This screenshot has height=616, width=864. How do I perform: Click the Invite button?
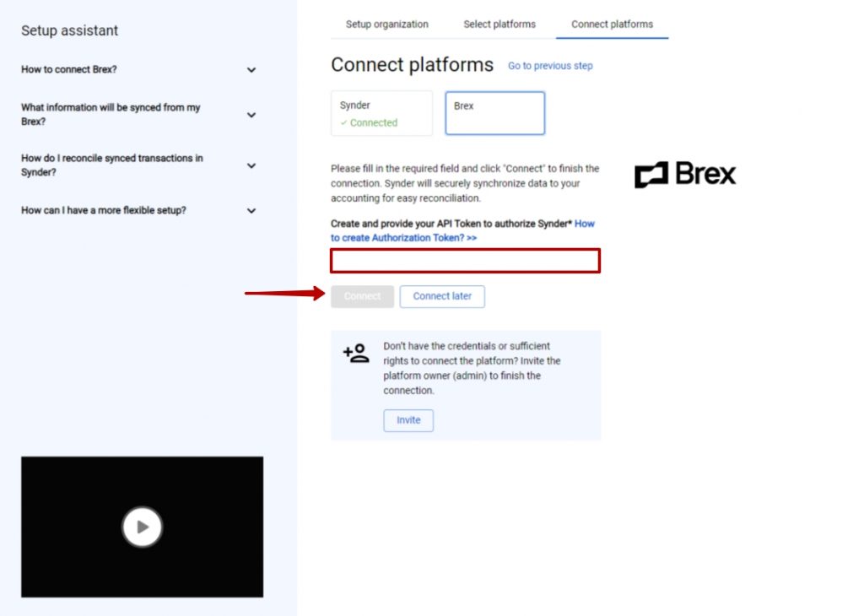point(408,420)
